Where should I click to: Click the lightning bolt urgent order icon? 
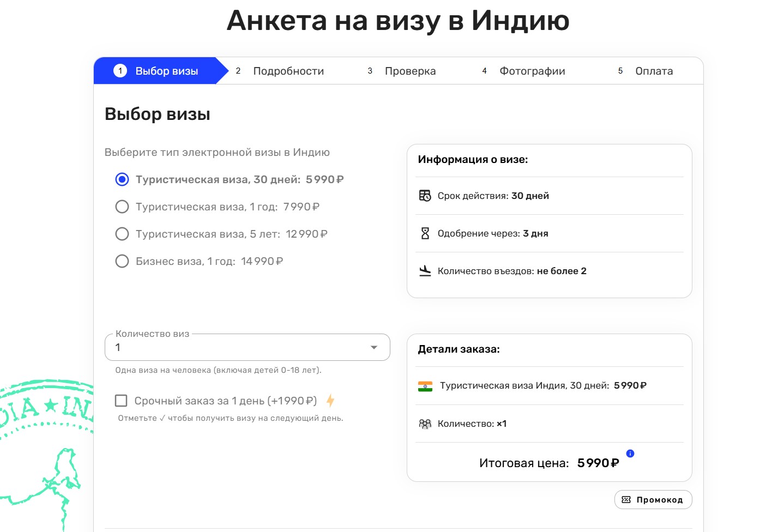pyautogui.click(x=330, y=401)
